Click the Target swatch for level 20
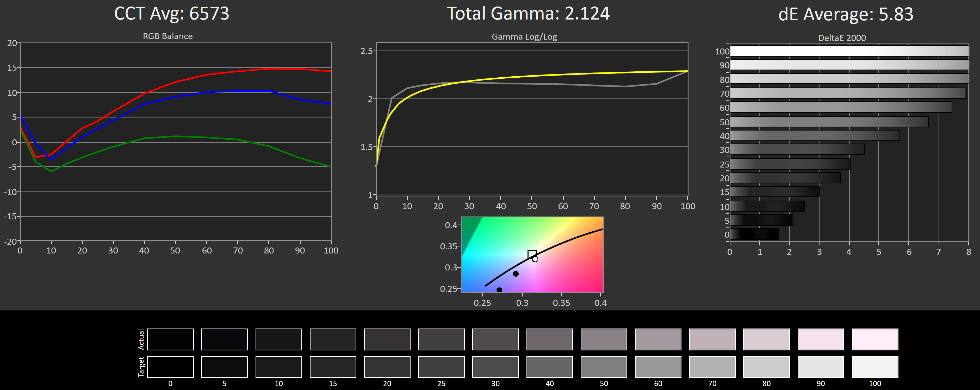 (x=387, y=366)
